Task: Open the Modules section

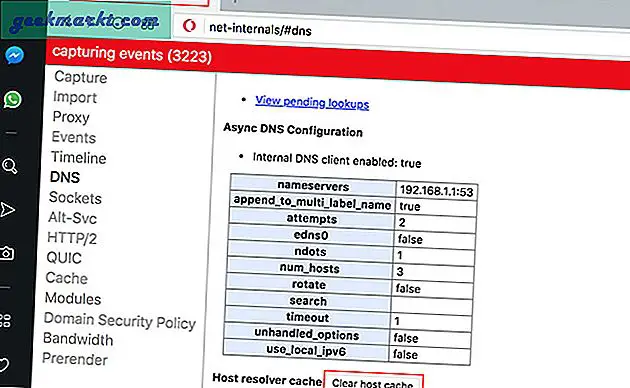Action: pos(73,298)
